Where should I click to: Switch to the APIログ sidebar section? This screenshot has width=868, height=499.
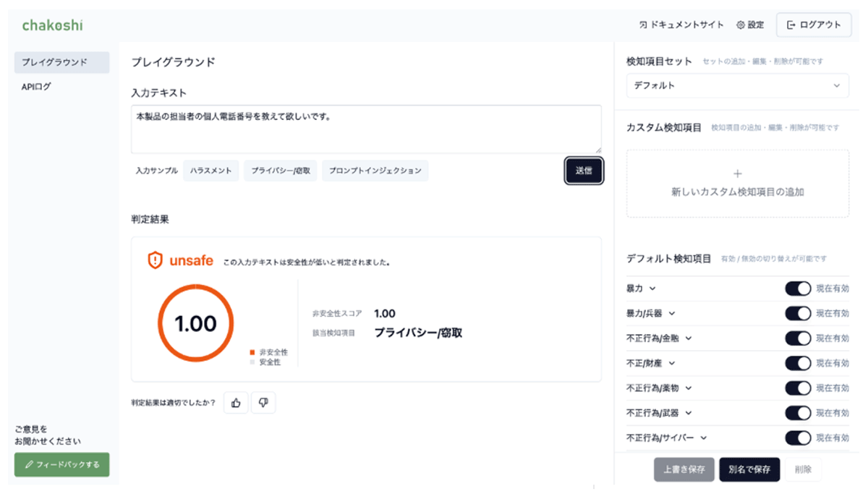(34, 87)
